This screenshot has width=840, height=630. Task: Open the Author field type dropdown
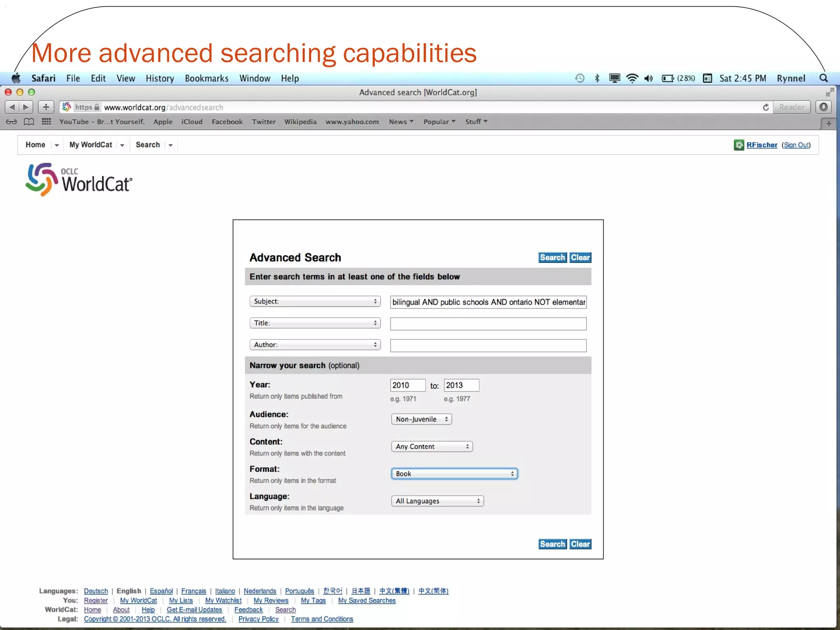click(x=315, y=345)
